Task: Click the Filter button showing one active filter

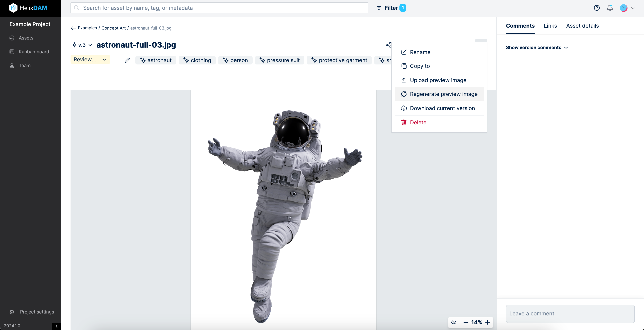Action: [391, 8]
